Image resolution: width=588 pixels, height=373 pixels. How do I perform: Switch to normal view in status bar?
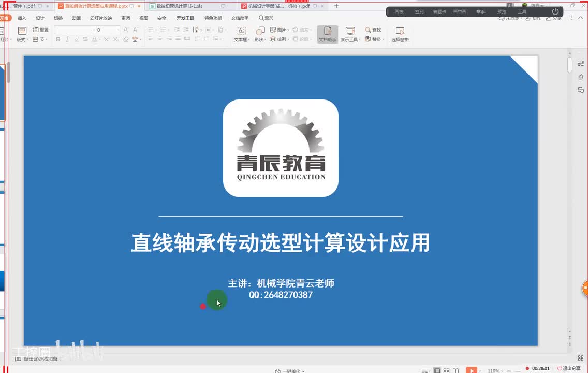(x=437, y=370)
